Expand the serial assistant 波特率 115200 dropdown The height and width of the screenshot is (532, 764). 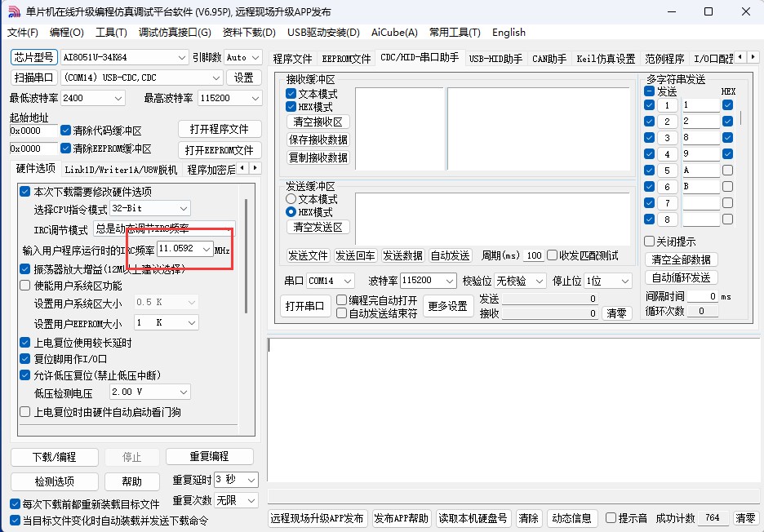click(x=450, y=281)
